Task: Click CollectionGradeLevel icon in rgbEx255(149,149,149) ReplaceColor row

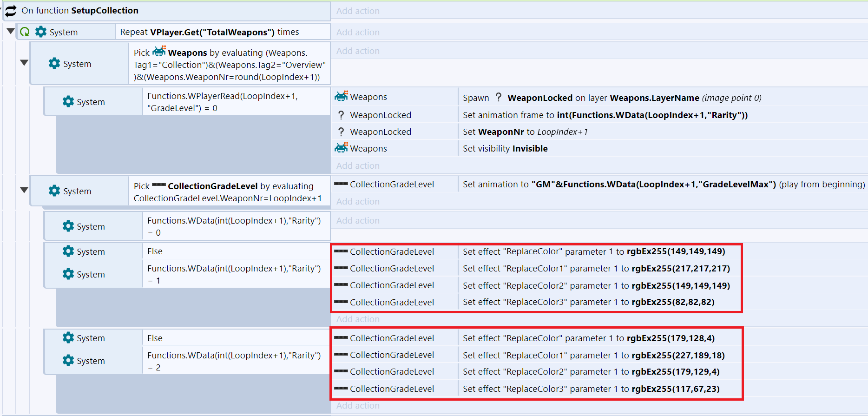Action: click(x=341, y=251)
